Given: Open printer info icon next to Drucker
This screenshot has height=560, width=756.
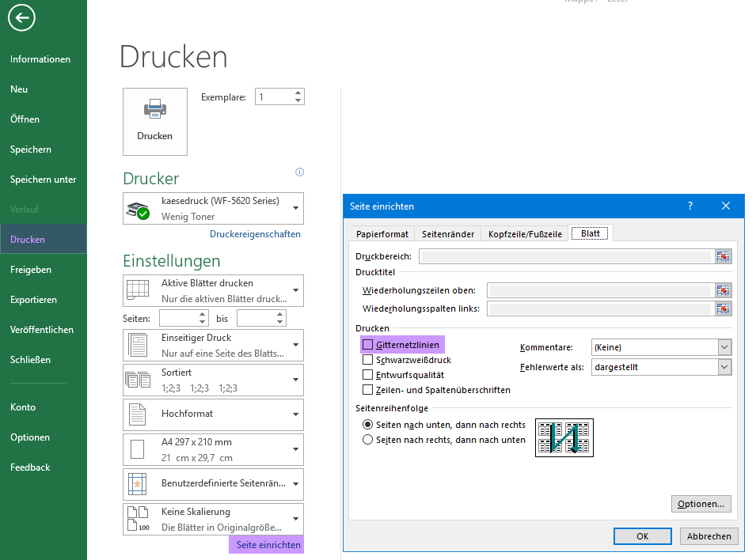Looking at the screenshot, I should click(299, 172).
